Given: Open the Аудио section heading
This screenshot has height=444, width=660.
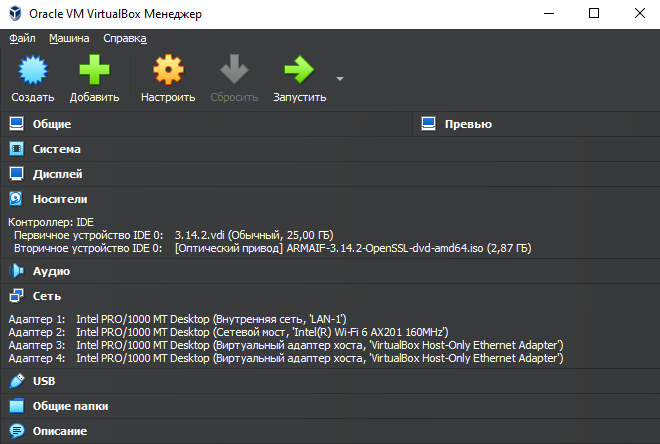Looking at the screenshot, I should pyautogui.click(x=51, y=271).
